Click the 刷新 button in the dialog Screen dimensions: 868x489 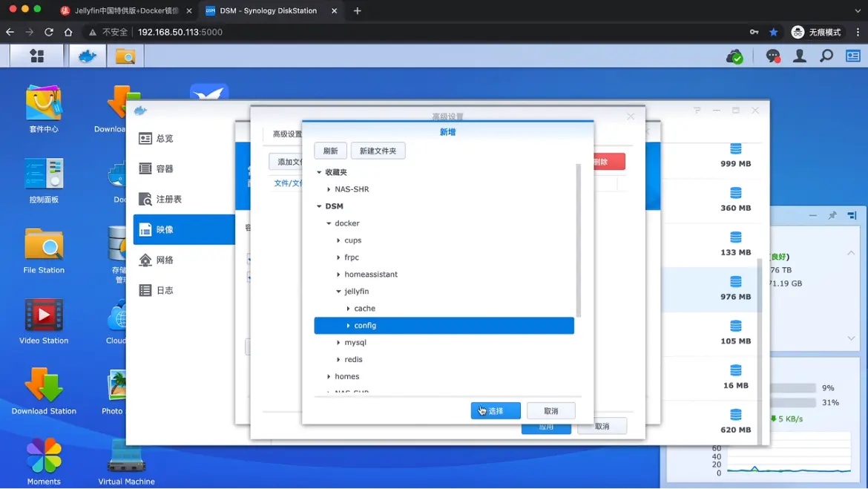[330, 151]
